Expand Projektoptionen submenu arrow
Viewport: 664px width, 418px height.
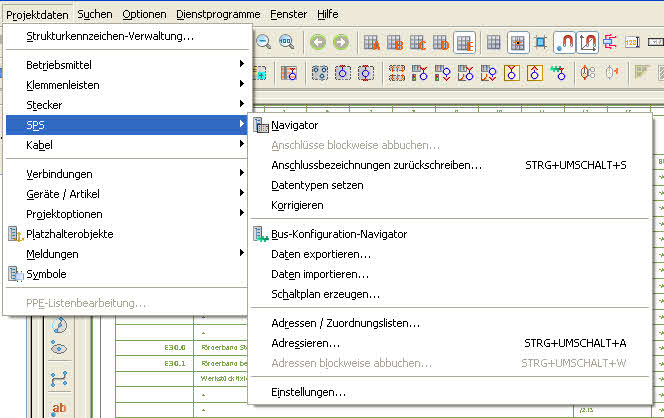point(241,213)
